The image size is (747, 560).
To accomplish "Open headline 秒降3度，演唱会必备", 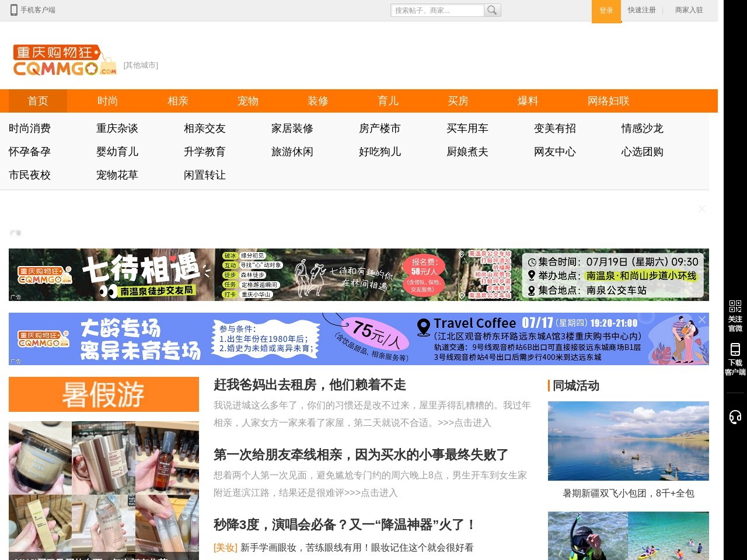I will point(345,525).
